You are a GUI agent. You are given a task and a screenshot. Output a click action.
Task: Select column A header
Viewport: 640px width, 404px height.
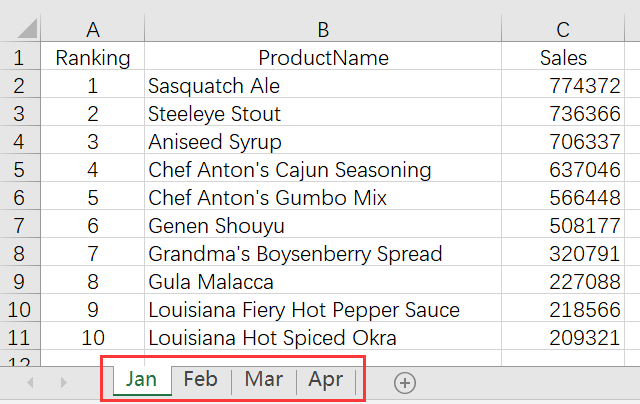click(x=93, y=30)
